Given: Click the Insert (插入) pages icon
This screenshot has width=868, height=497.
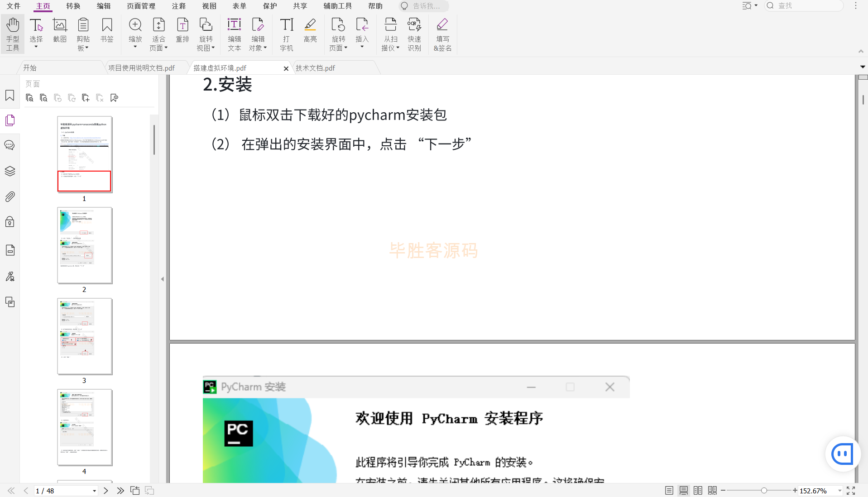Looking at the screenshot, I should [362, 30].
